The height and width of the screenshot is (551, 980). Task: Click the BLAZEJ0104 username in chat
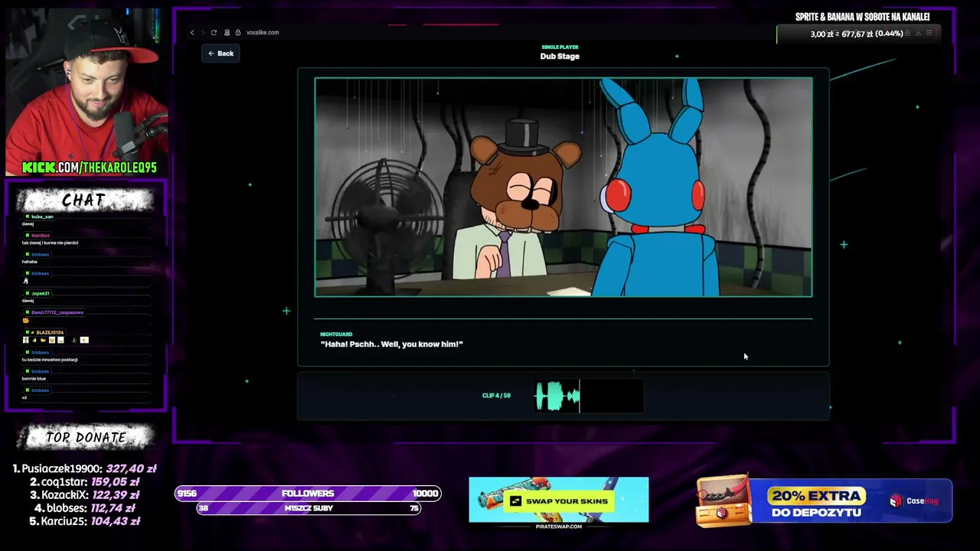pos(50,333)
